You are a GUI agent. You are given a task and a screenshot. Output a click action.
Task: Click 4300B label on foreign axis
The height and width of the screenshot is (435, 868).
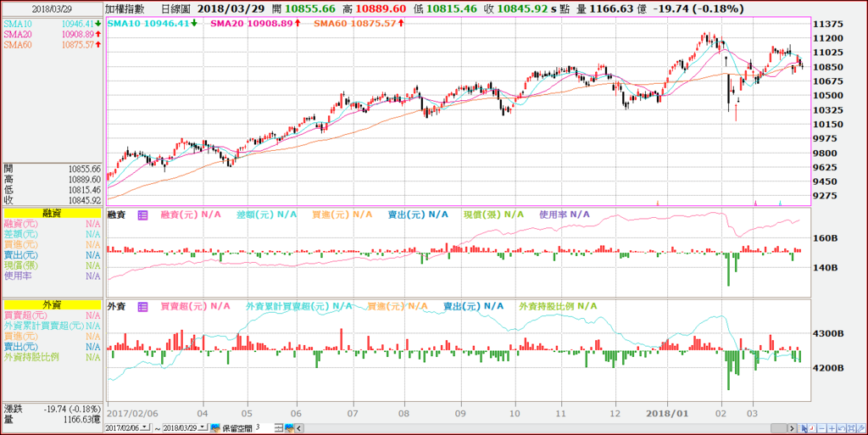coord(828,334)
